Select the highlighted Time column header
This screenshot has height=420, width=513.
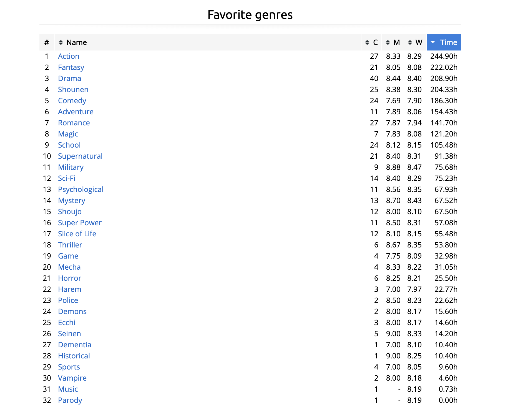444,42
